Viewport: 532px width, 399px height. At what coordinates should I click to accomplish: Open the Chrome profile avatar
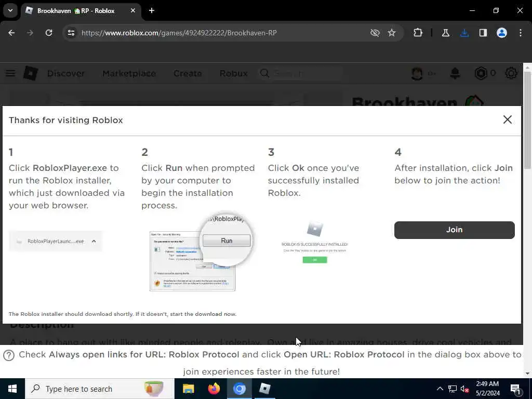501,33
